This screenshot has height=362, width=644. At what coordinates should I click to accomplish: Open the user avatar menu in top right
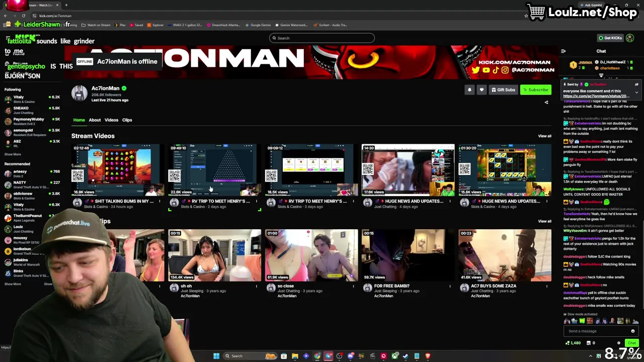coord(630,38)
